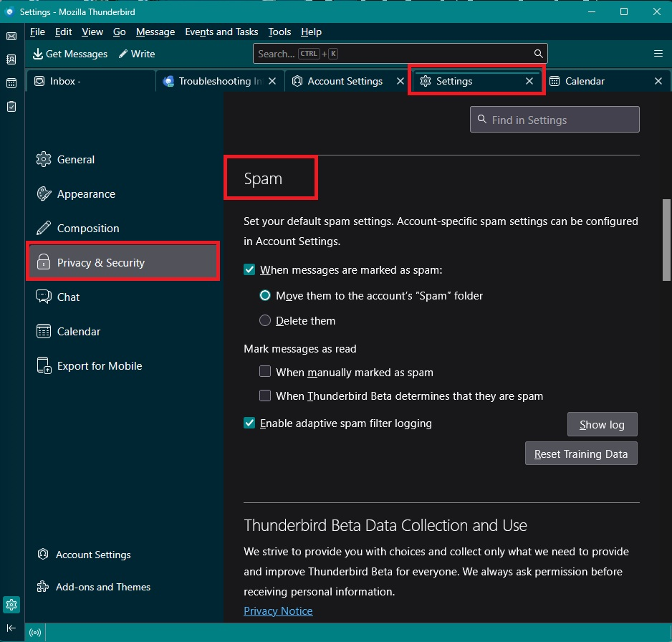
Task: Close the Calendar tab
Action: point(658,81)
